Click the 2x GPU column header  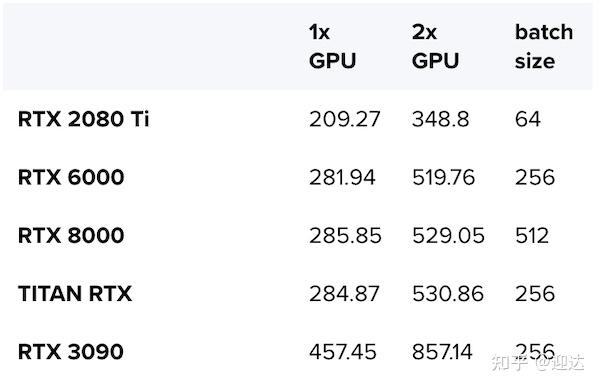coord(435,46)
